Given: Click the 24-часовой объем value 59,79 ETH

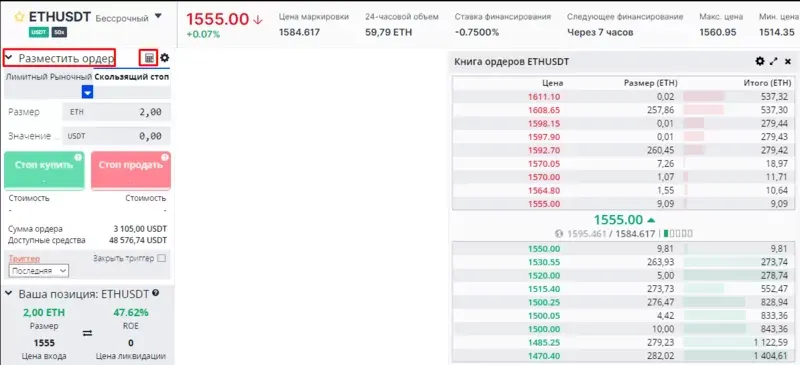Looking at the screenshot, I should [389, 32].
